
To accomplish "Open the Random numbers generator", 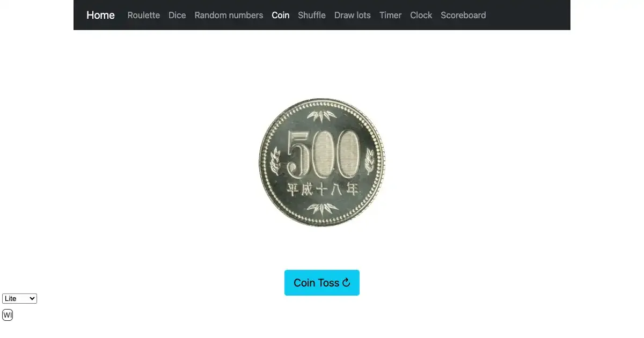I will [x=229, y=15].
